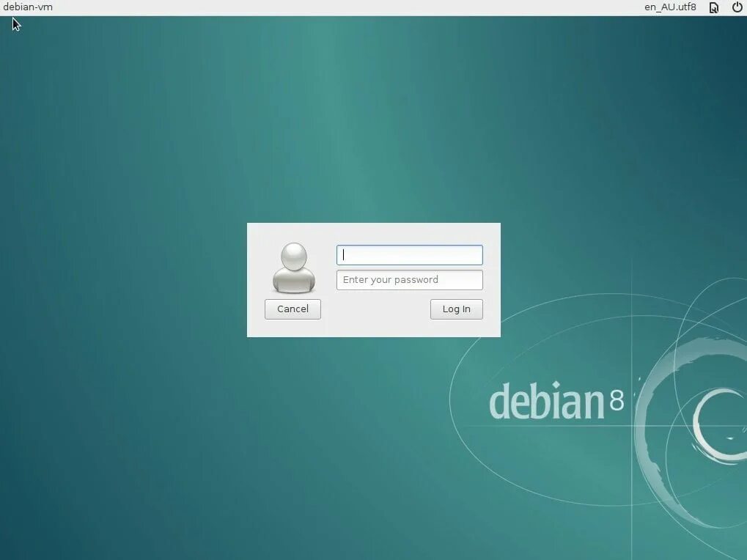The image size is (747, 560).
Task: Click the shutdown symbol to view power options
Action: 736,7
